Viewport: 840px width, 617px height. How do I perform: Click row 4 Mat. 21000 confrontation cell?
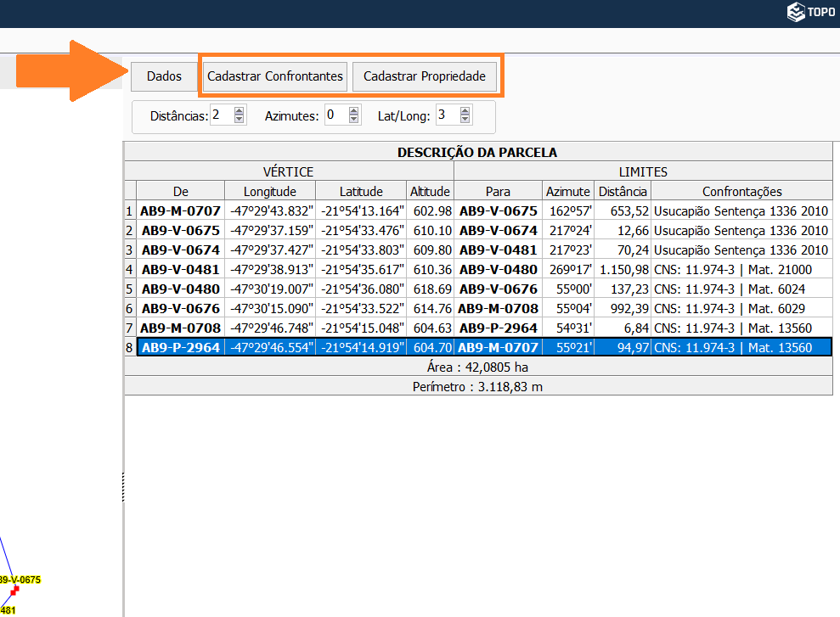[x=741, y=270]
